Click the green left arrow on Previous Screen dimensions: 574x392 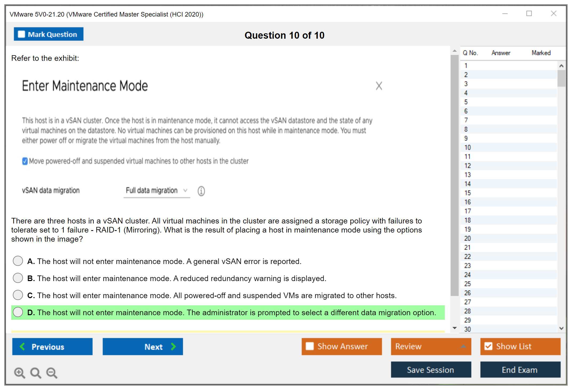click(x=22, y=346)
